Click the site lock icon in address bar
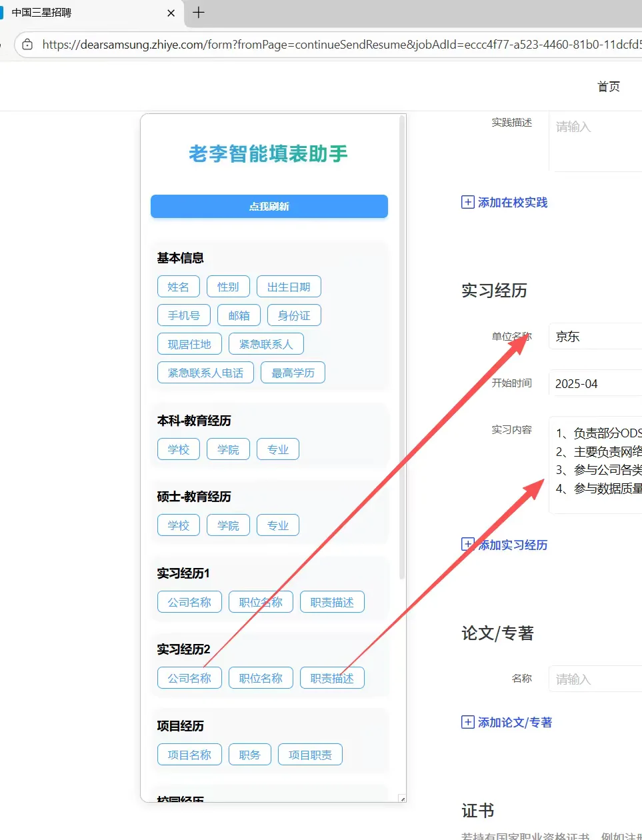Viewport: 642px width, 840px height. [x=27, y=45]
